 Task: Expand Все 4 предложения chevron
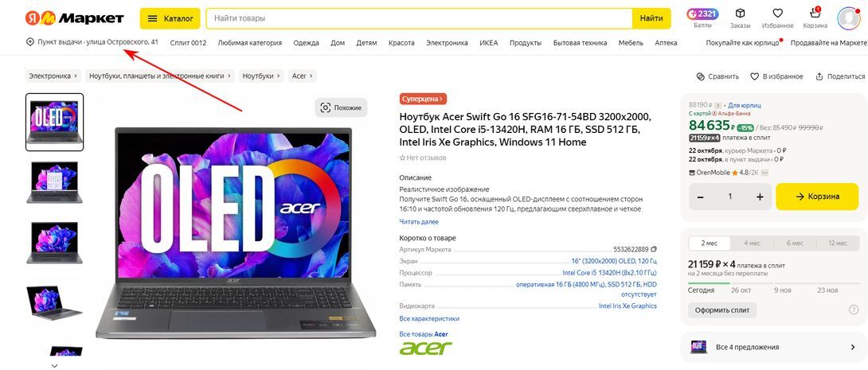click(853, 348)
